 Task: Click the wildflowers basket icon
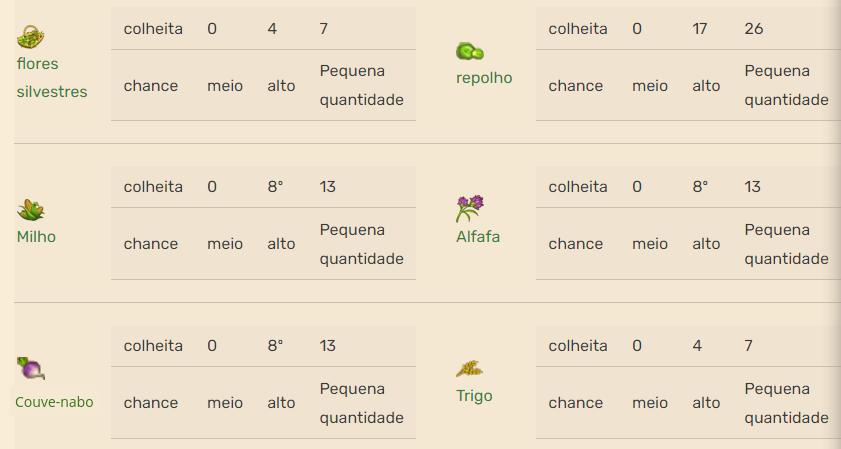(31, 37)
